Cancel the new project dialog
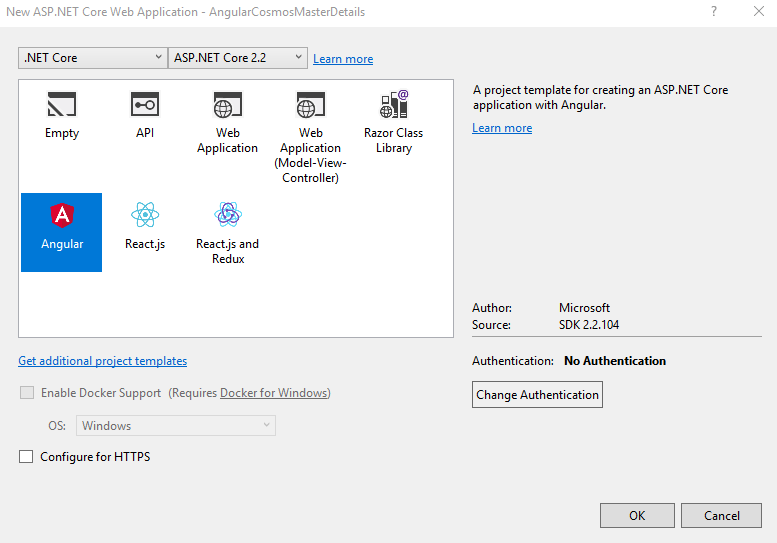 pyautogui.click(x=721, y=516)
